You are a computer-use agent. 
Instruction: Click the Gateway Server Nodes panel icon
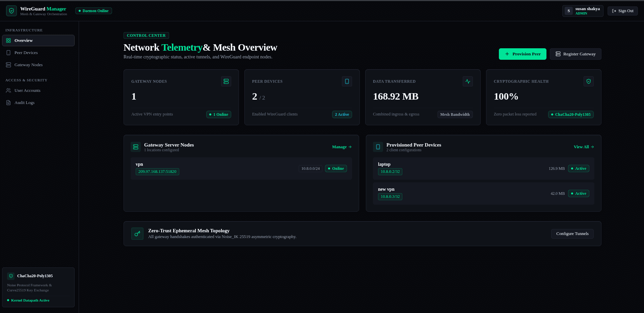136,147
